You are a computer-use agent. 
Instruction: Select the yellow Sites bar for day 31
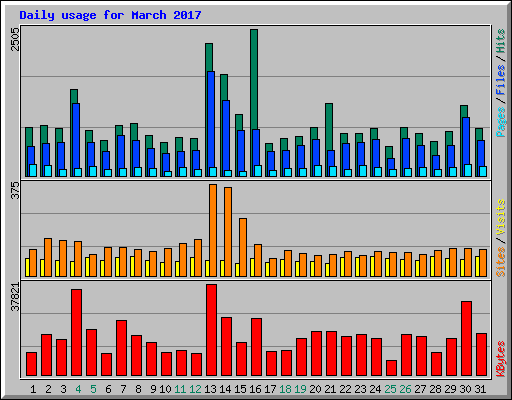(477, 266)
